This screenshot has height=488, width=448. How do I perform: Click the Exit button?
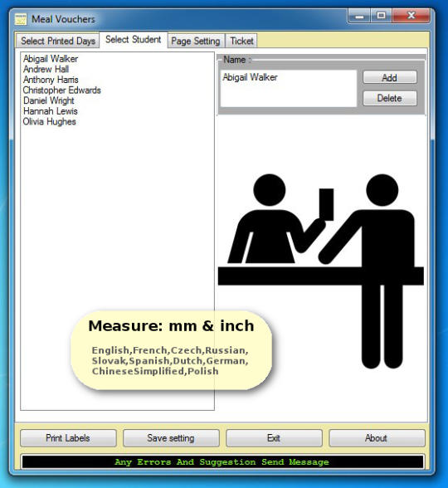point(274,438)
